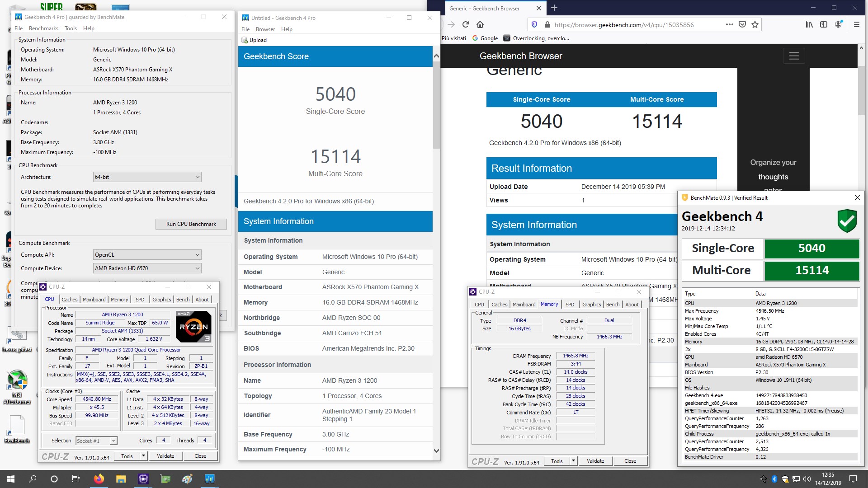The width and height of the screenshot is (868, 488).
Task: Click Run CPU Benchmark button
Action: coord(191,224)
